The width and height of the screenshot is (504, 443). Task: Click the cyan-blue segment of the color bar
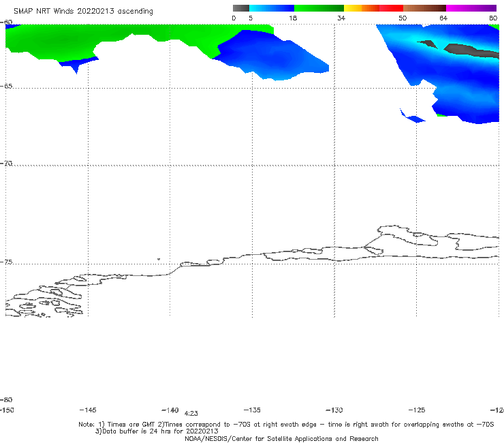(271, 8)
